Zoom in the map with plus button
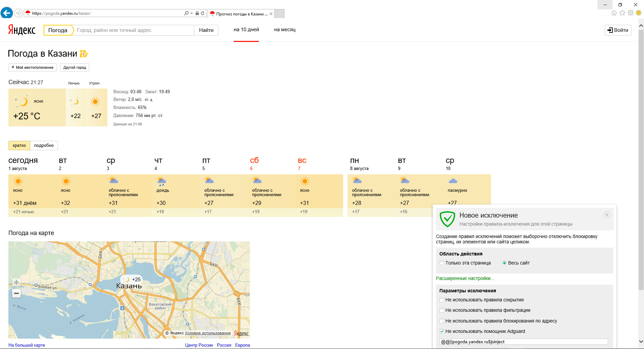644x349 pixels. (x=16, y=282)
